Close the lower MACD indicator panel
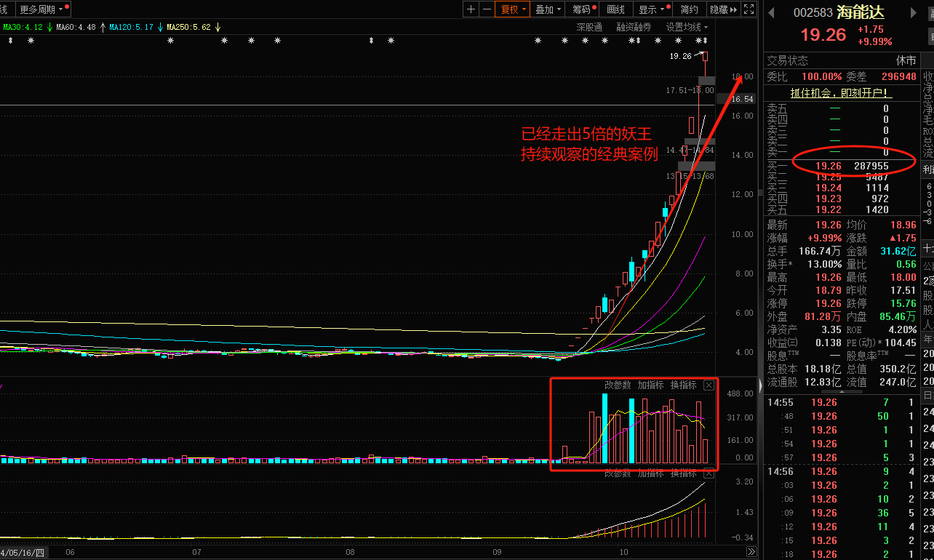 point(709,473)
